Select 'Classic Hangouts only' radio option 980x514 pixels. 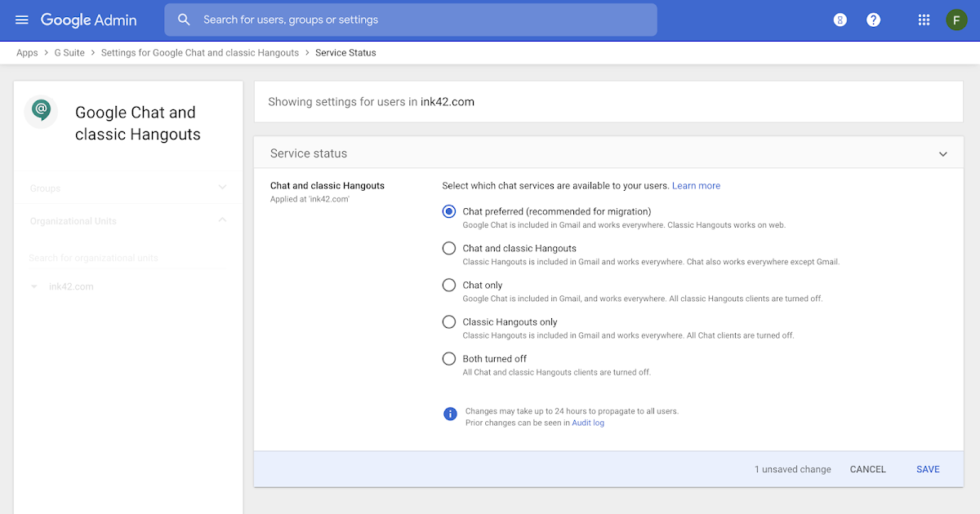pos(449,321)
